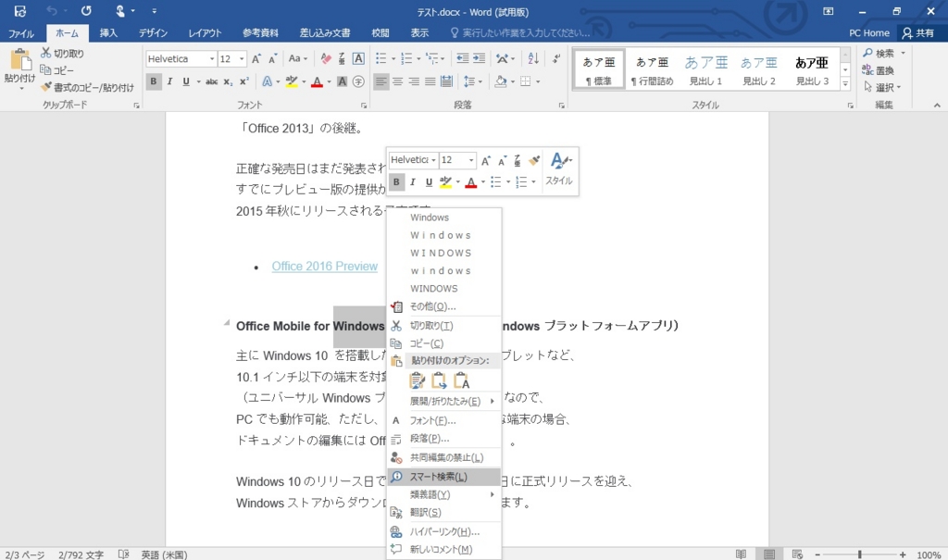Click the increase indent icon in ribbon

pos(479,58)
